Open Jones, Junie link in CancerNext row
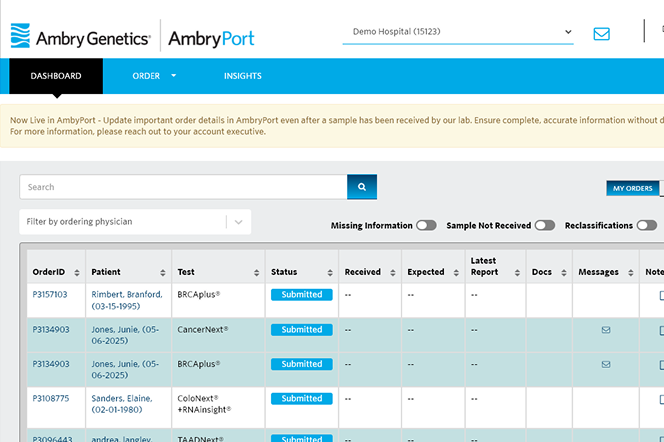This screenshot has height=442, width=664. (125, 335)
